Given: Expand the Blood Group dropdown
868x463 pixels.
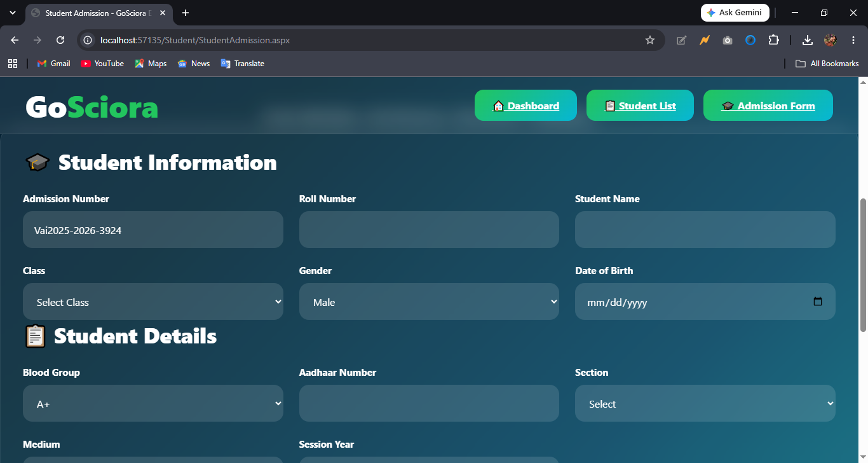Looking at the screenshot, I should [153, 403].
